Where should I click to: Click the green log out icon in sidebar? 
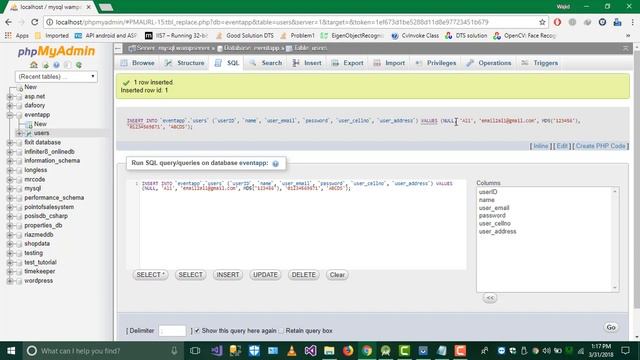[45, 65]
